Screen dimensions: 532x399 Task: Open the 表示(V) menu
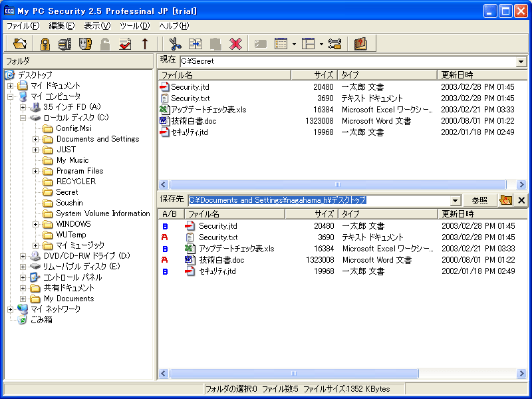click(97, 26)
